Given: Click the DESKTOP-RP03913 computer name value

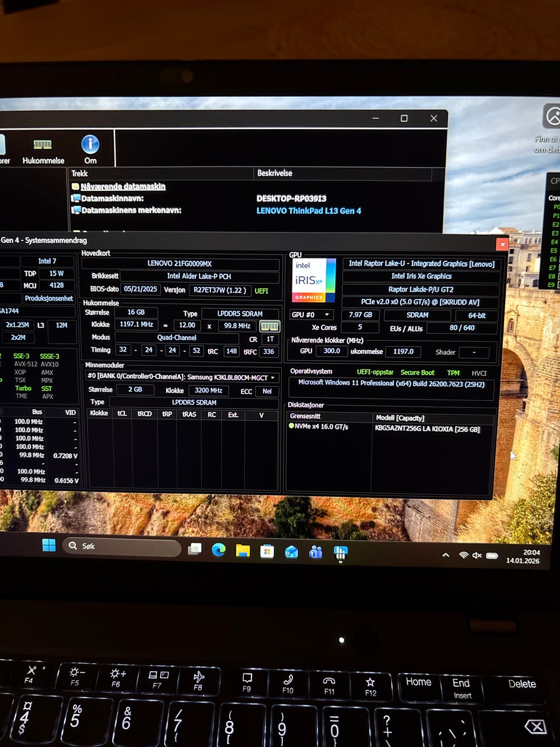Looking at the screenshot, I should tap(291, 198).
